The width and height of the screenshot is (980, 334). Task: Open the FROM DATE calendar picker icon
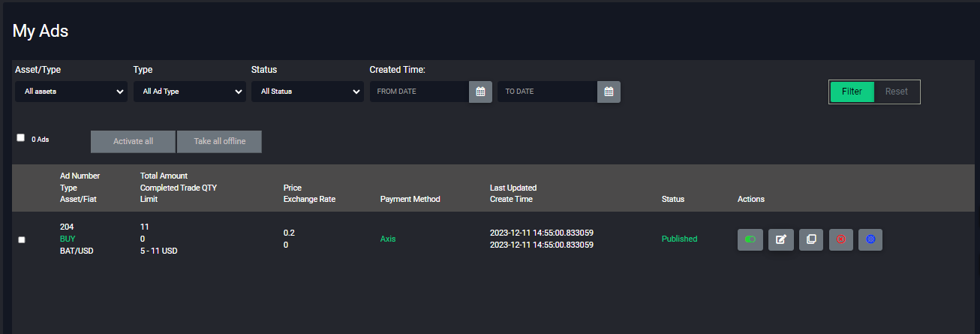click(x=480, y=92)
